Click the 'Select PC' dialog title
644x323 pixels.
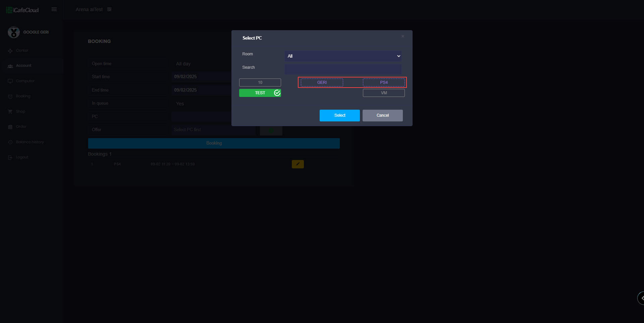pyautogui.click(x=252, y=38)
